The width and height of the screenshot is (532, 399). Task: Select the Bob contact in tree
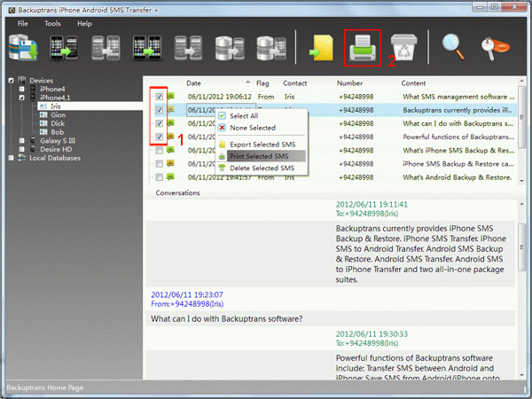pos(58,132)
